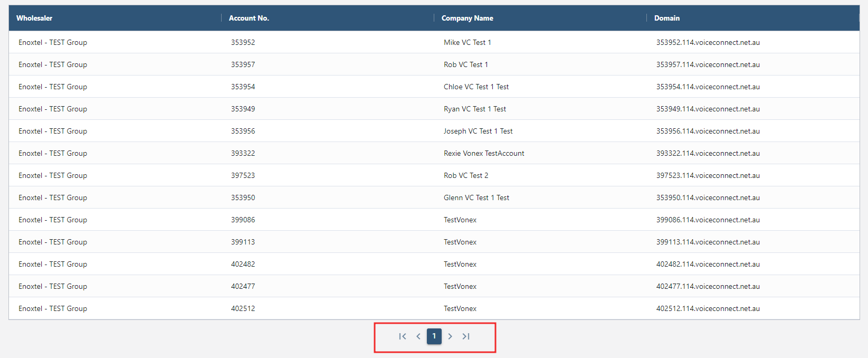Click domain 399086.114.voiceconnect.net.au
868x358 pixels.
coord(708,220)
